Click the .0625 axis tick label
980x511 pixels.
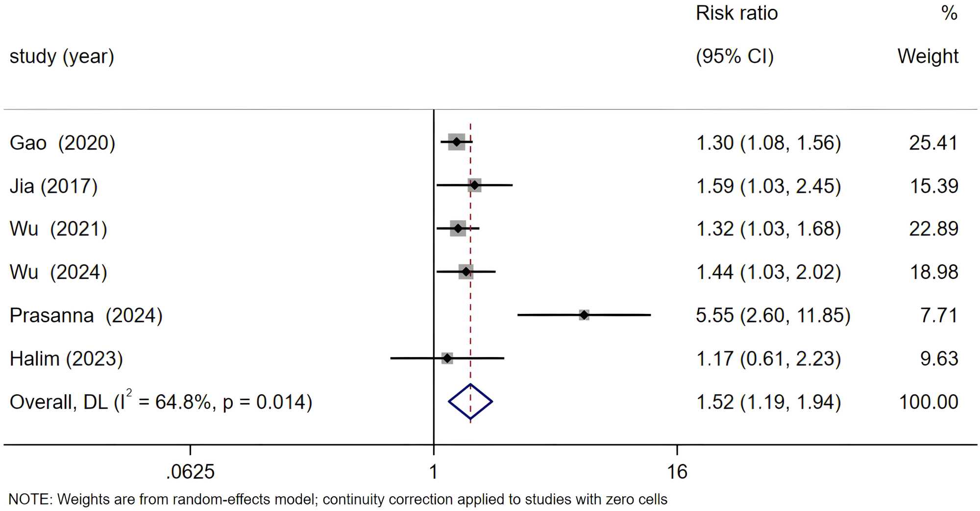pos(191,472)
